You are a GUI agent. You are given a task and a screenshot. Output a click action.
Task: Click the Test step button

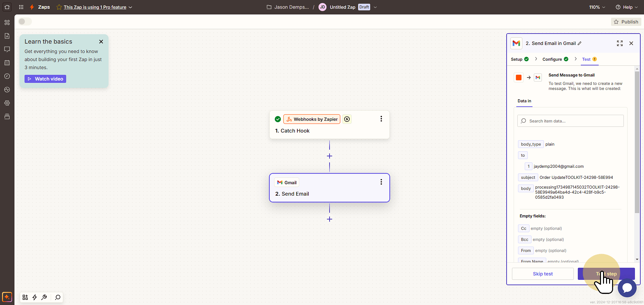[x=606, y=274]
